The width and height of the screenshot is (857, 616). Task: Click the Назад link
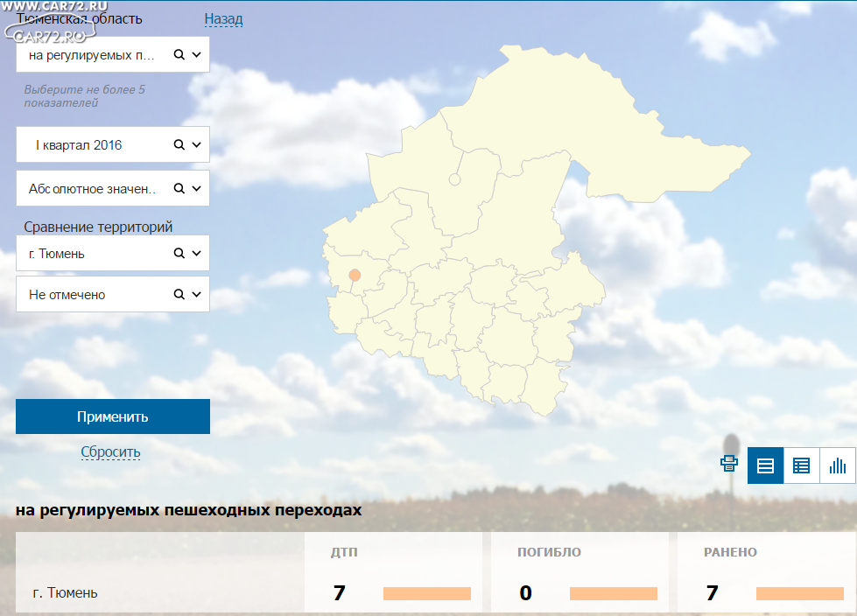[223, 18]
